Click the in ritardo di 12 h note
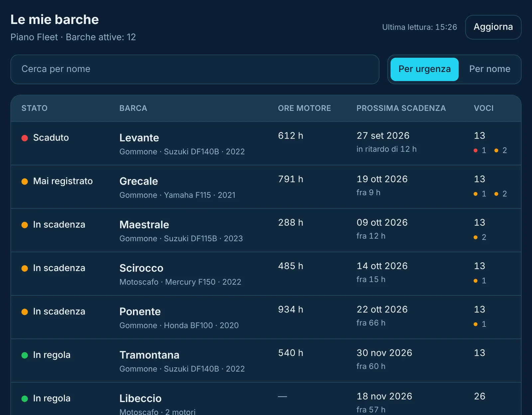Screen dimensions: 532x415 (x=386, y=149)
